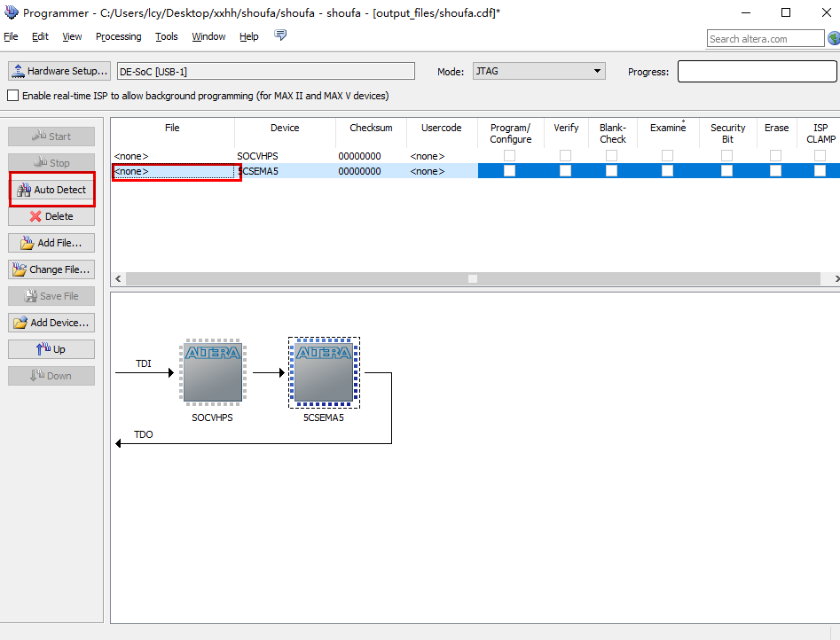The width and height of the screenshot is (840, 640).
Task: Enable real-time ISP for background programming
Action: 12,95
